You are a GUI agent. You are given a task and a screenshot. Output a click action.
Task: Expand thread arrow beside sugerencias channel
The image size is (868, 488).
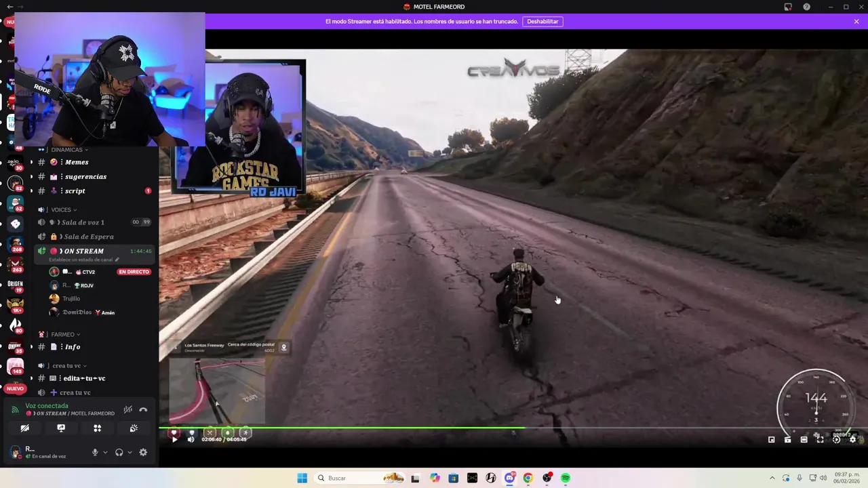point(31,176)
